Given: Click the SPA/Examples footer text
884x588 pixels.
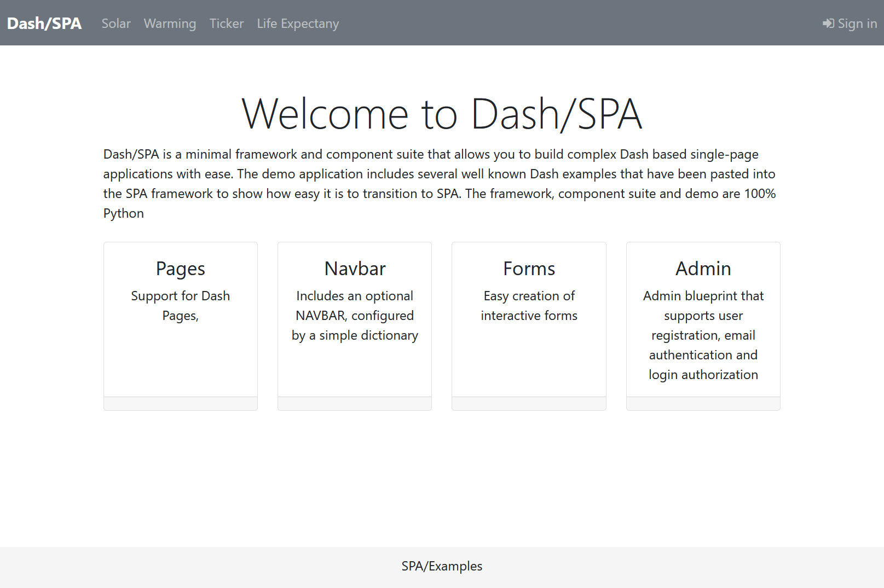Looking at the screenshot, I should click(x=442, y=566).
